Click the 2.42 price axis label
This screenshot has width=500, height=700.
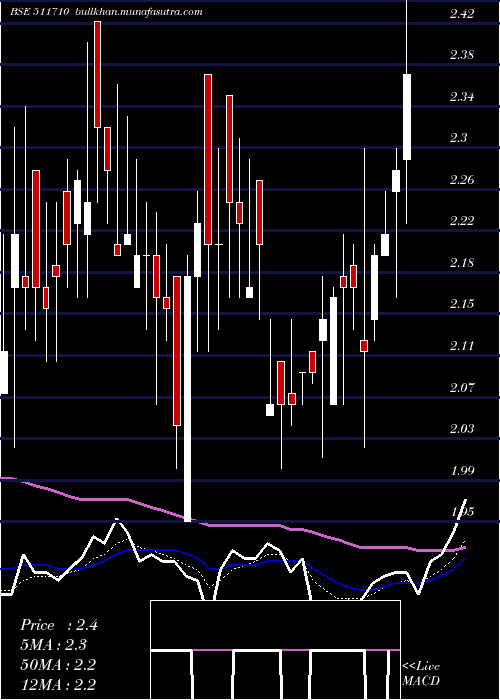(462, 14)
